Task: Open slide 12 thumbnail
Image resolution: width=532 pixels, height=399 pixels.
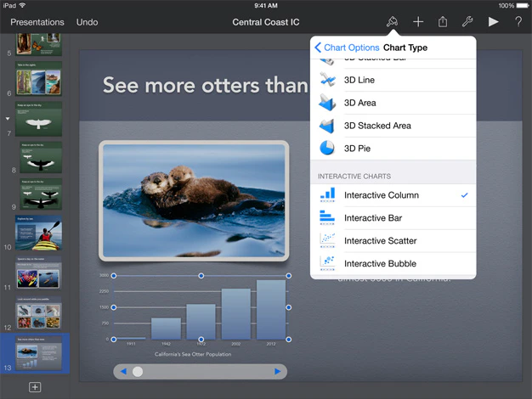Action: tap(38, 313)
